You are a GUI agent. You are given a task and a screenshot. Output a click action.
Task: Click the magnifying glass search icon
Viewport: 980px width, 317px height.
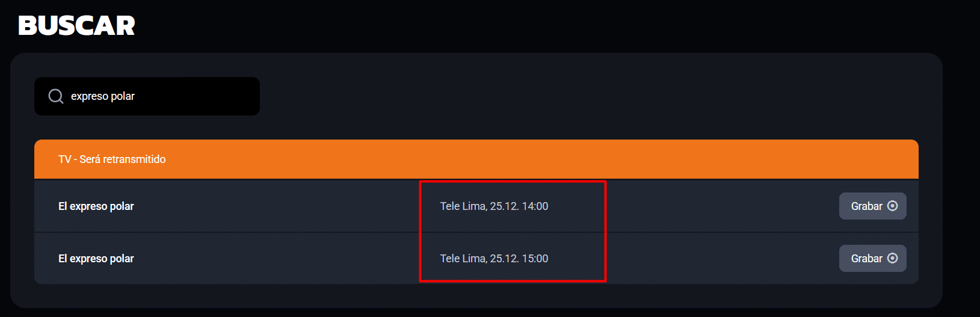point(56,96)
